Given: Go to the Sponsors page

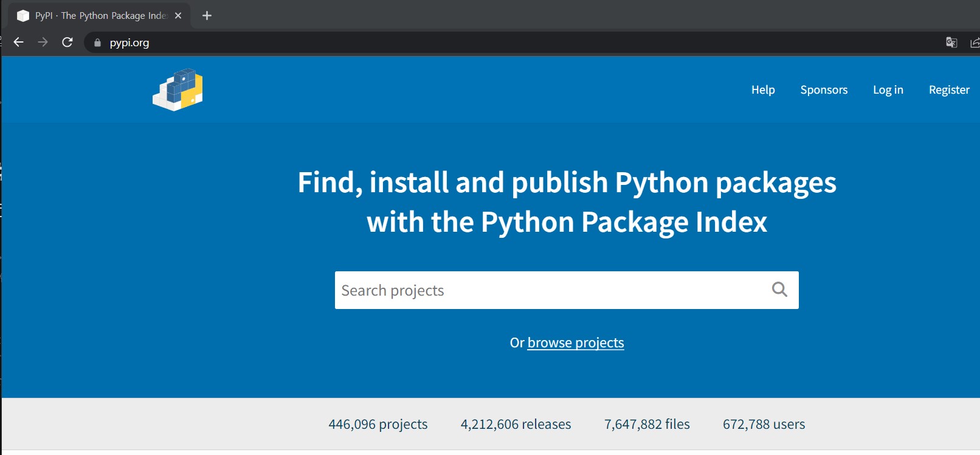Looking at the screenshot, I should (x=824, y=90).
